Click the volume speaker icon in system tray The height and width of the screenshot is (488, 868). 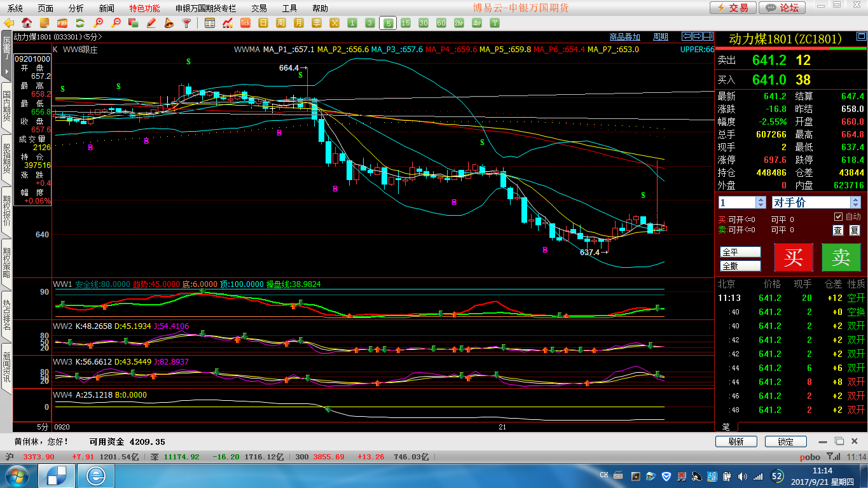(743, 476)
